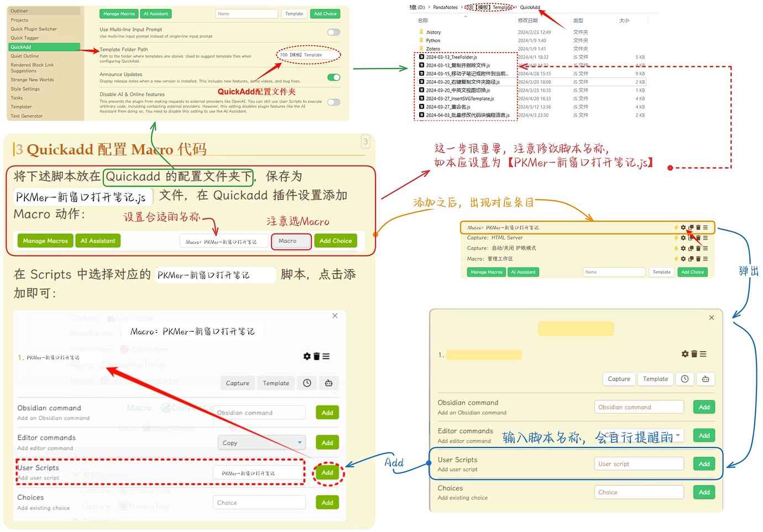Click AI robot icon in right macro dialog
763x532 pixels.
coord(705,379)
